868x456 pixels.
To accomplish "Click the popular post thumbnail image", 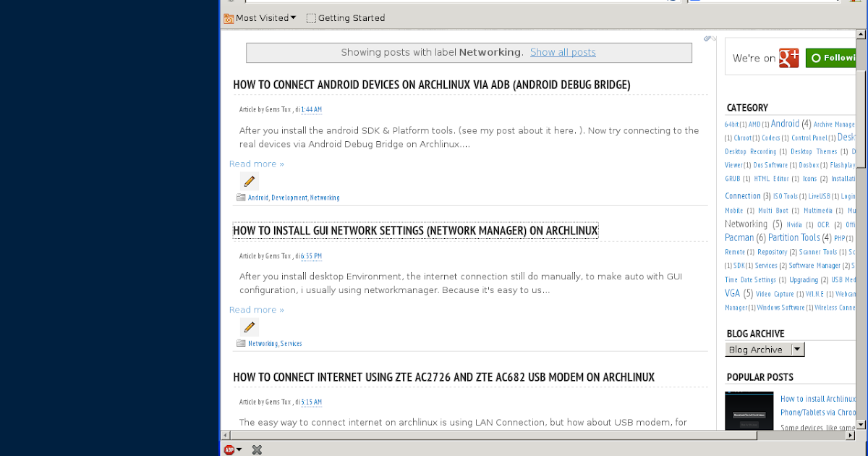I will pyautogui.click(x=749, y=411).
